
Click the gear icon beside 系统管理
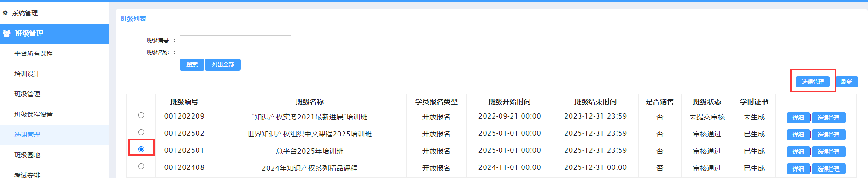click(x=5, y=13)
